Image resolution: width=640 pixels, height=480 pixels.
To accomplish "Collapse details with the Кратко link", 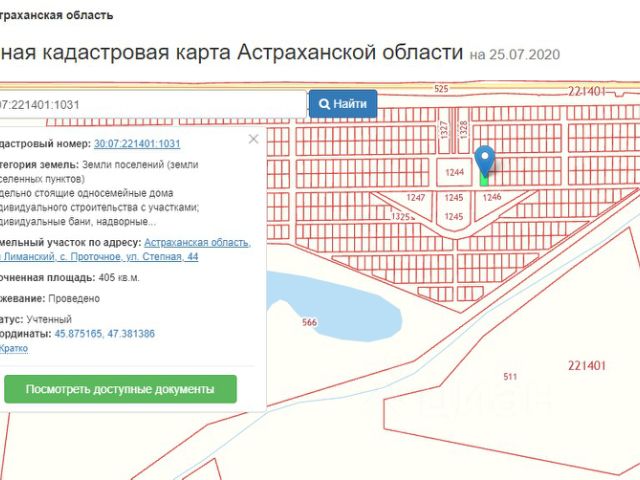I will 14,348.
